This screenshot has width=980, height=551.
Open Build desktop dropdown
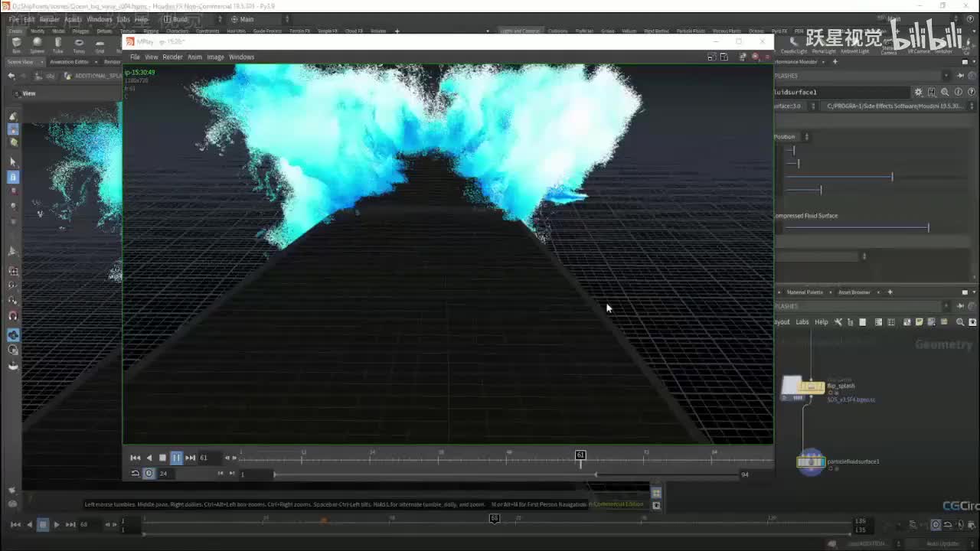pos(191,19)
